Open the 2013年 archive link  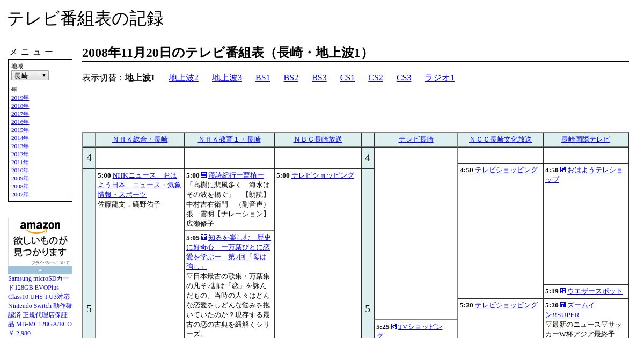[20, 146]
